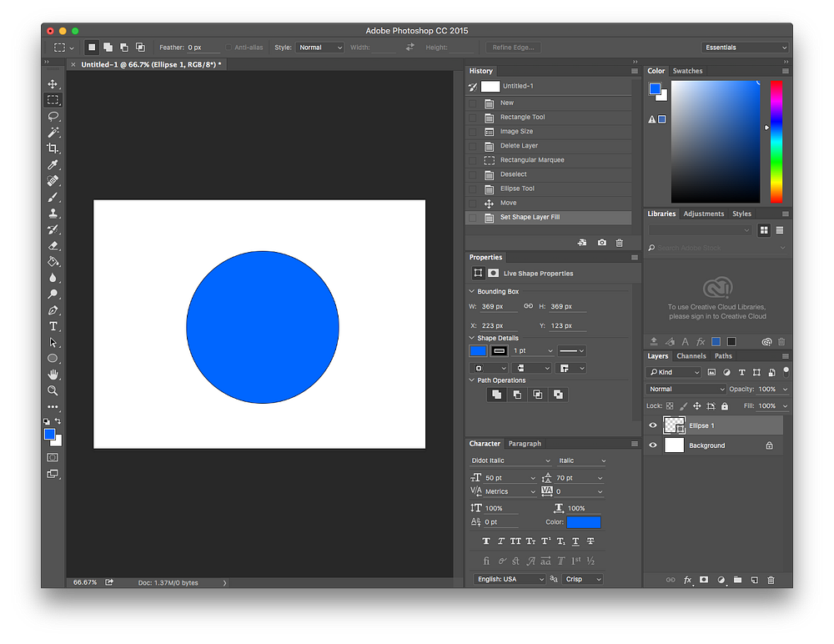Select the Paint Bucket tool
Screen dimensions: 834x644
point(53,261)
